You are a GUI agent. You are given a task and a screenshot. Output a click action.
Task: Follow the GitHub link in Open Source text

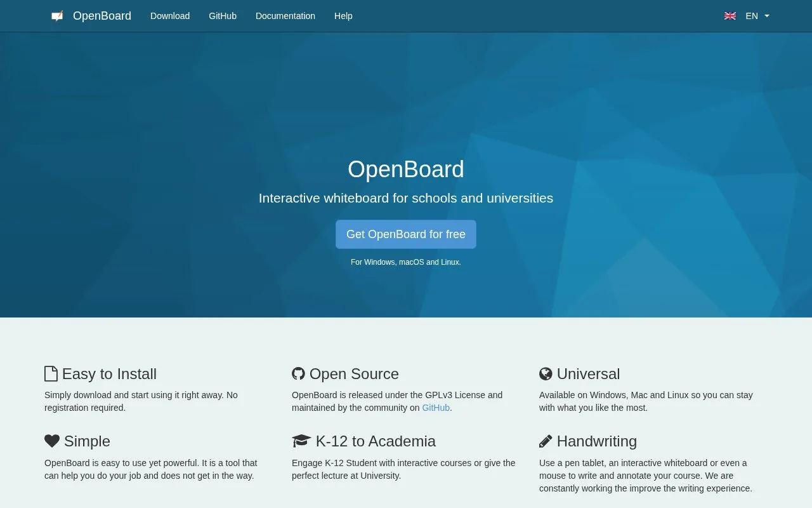point(436,408)
